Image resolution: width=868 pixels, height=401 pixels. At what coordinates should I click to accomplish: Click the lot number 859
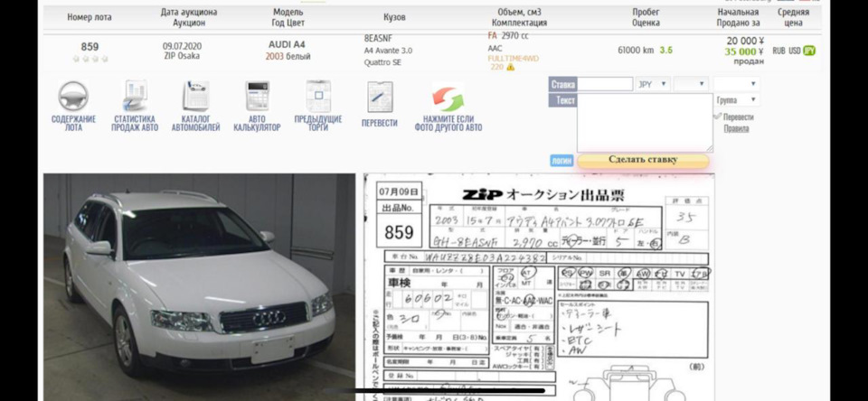(x=90, y=47)
